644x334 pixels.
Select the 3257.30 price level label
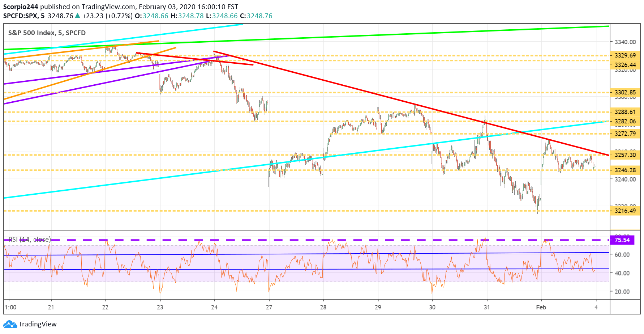[625, 155]
